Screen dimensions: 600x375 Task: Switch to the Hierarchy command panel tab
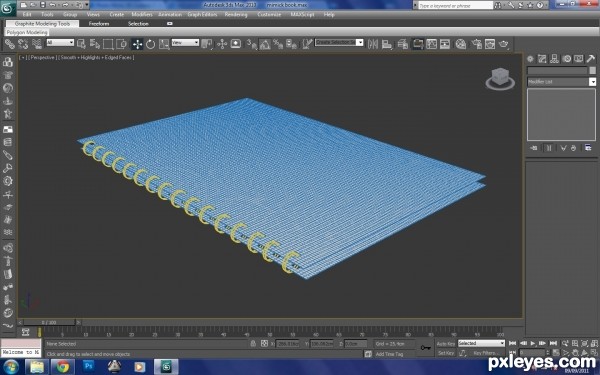(554, 59)
